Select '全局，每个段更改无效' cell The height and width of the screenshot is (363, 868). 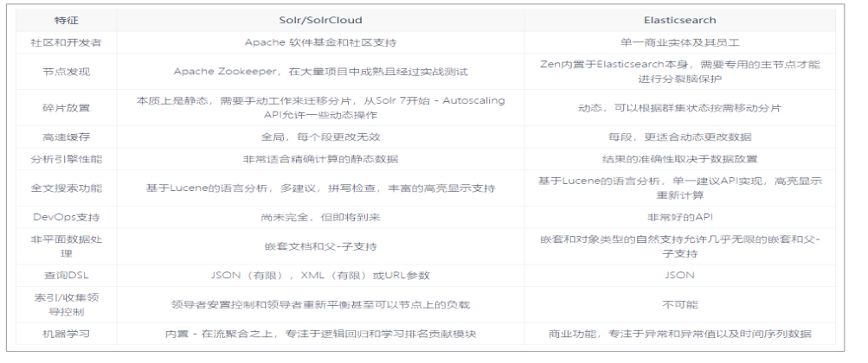click(320, 137)
